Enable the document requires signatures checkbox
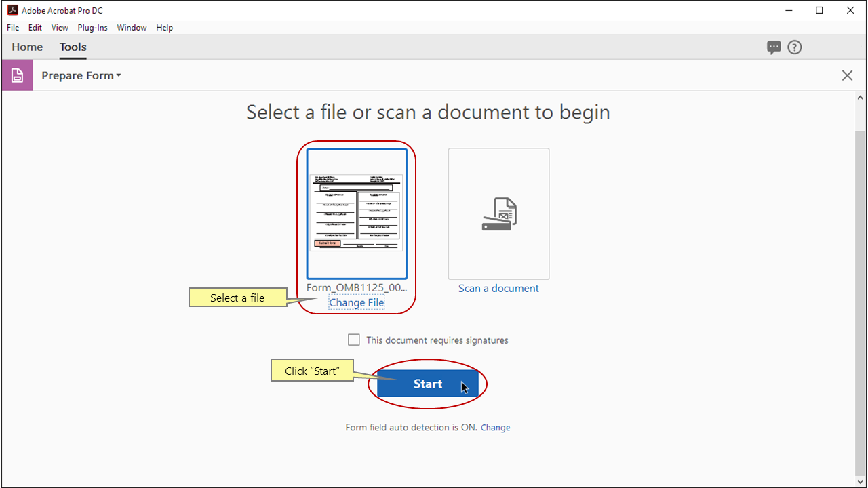This screenshot has width=868, height=488. pos(353,340)
